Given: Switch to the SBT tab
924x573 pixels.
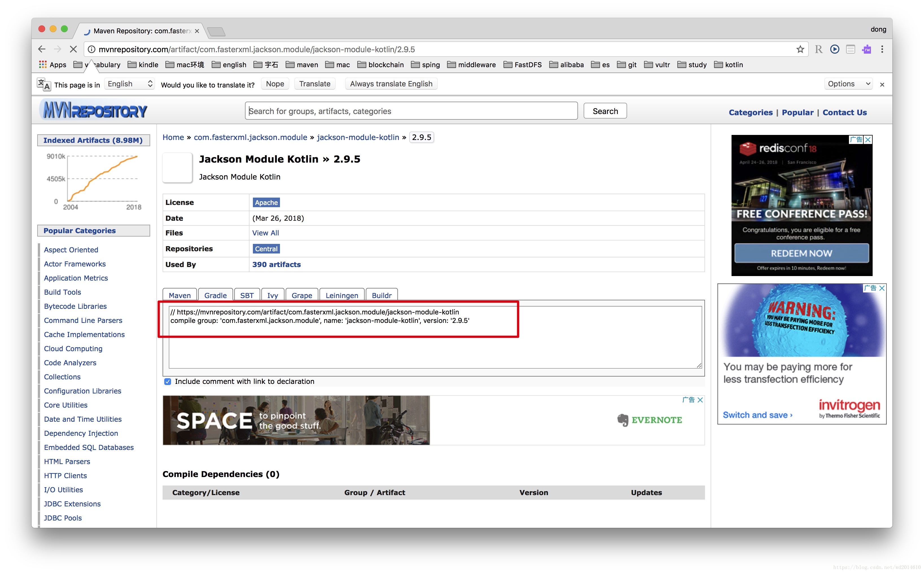Looking at the screenshot, I should [247, 295].
